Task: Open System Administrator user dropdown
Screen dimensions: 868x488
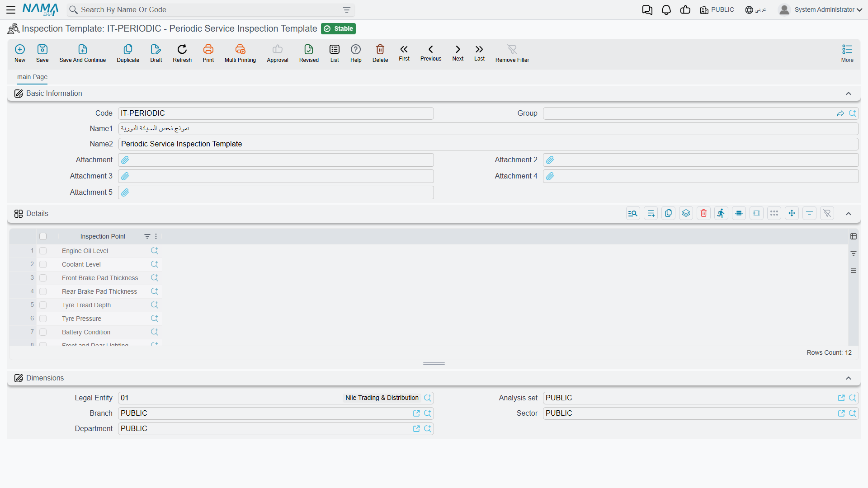Action: 821,10
